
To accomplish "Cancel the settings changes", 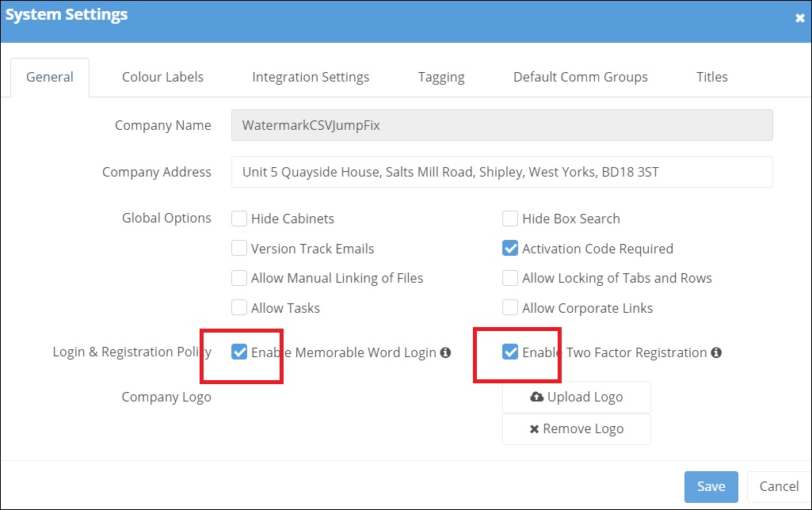I will (x=779, y=487).
